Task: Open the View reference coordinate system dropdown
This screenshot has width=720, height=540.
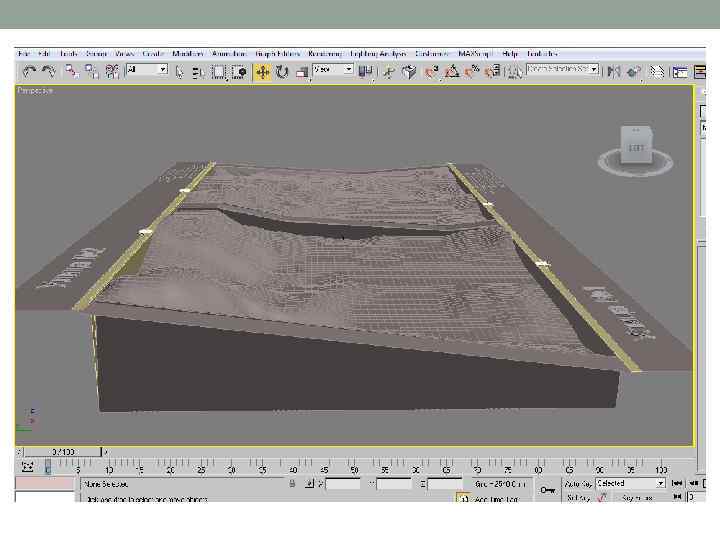Action: click(333, 70)
